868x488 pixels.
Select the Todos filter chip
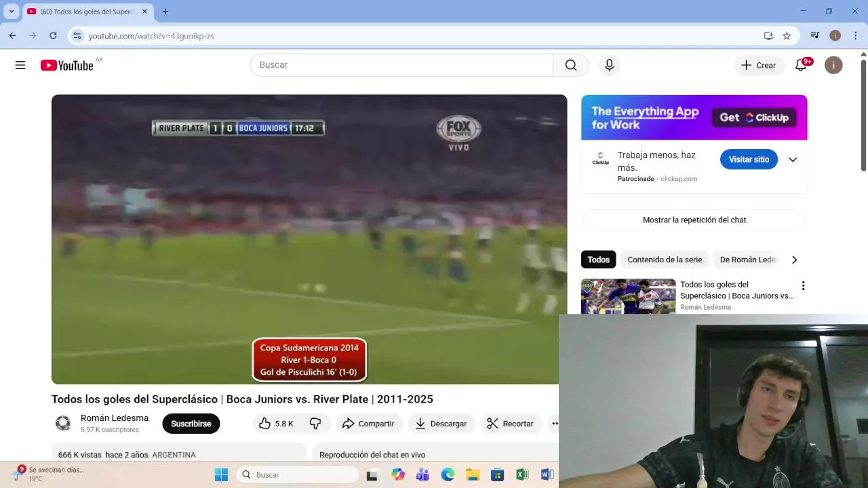[598, 260]
